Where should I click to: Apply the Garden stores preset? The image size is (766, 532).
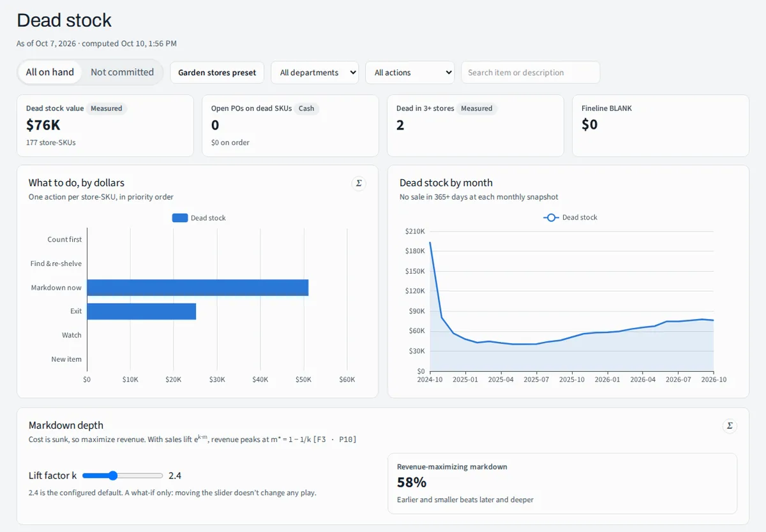[x=217, y=73]
